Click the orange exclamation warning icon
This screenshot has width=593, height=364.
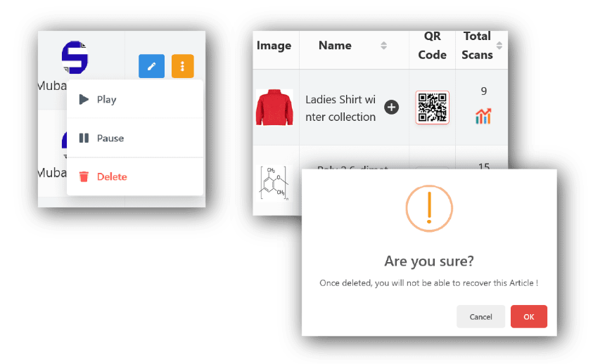pyautogui.click(x=428, y=209)
